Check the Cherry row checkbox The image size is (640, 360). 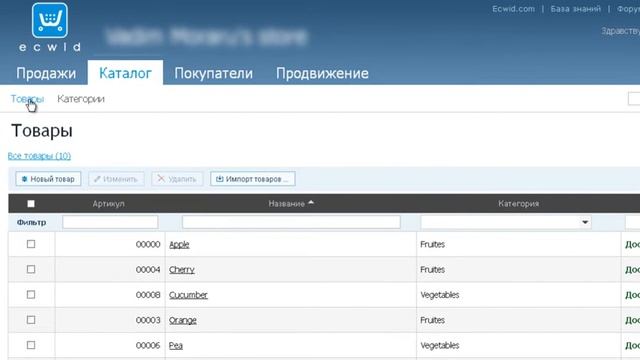[x=31, y=269]
